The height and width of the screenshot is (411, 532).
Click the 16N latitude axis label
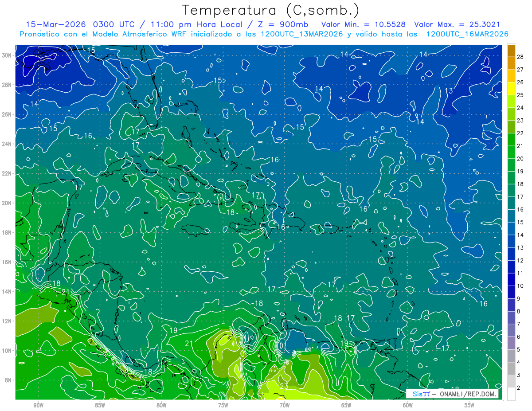[x=7, y=262]
